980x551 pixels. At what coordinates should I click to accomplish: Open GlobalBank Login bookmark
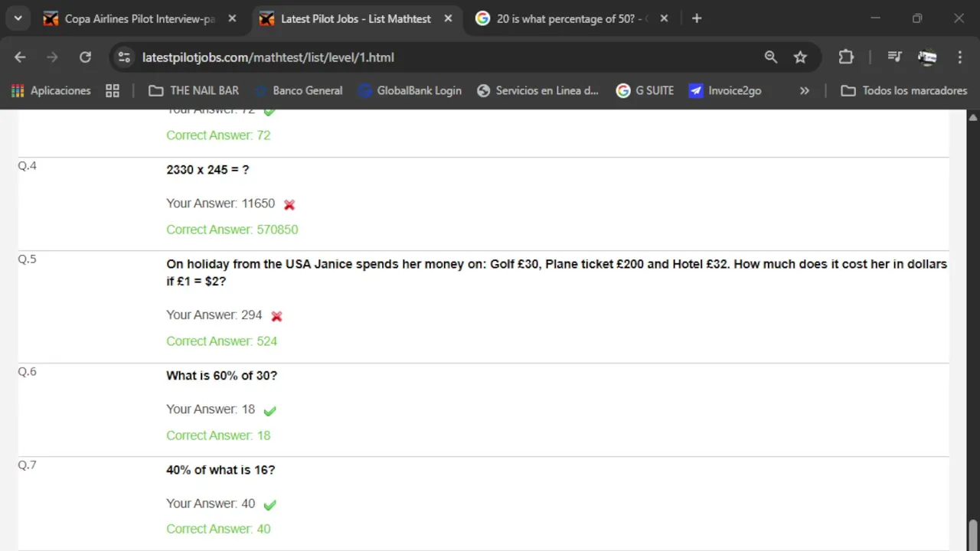point(410,90)
